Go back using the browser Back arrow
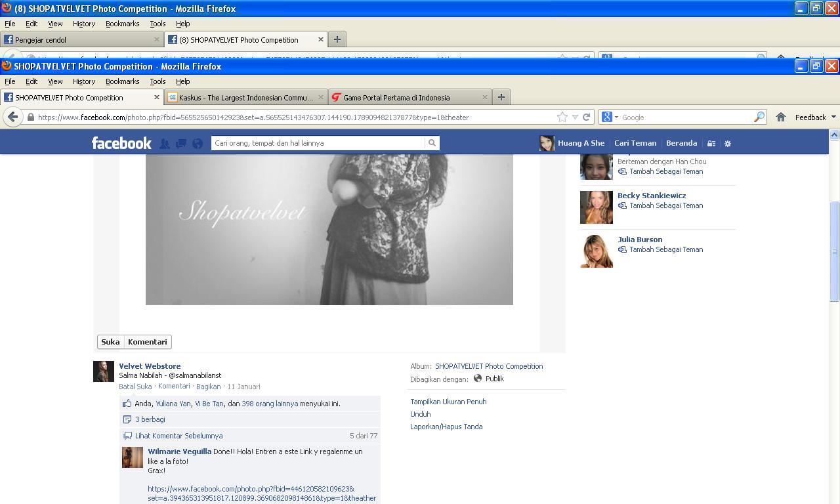 [x=12, y=117]
